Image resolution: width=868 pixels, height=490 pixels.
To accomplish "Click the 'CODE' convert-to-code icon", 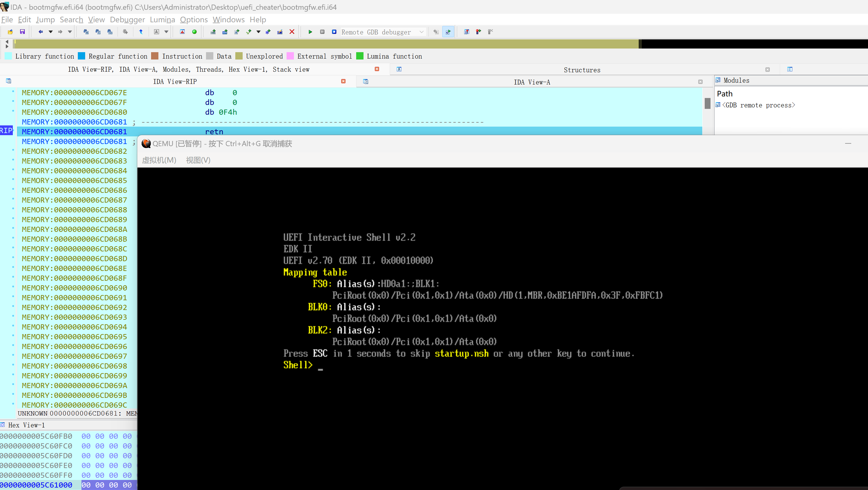I will pos(213,32).
